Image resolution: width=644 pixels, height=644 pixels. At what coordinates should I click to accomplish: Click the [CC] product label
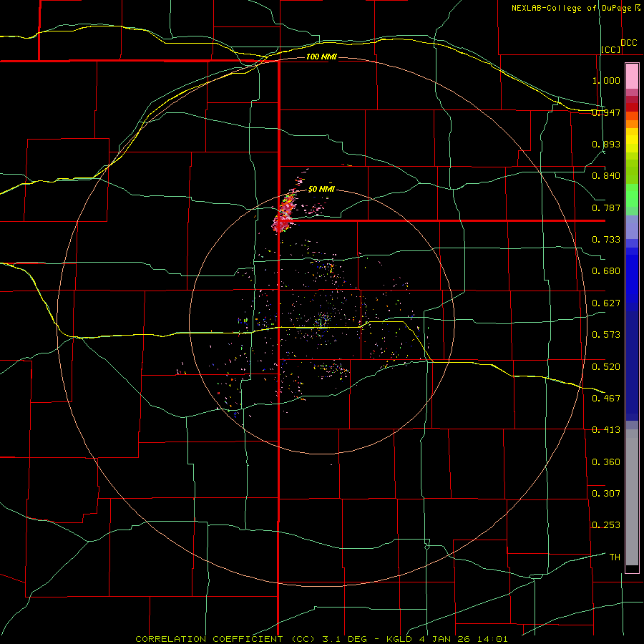point(611,49)
